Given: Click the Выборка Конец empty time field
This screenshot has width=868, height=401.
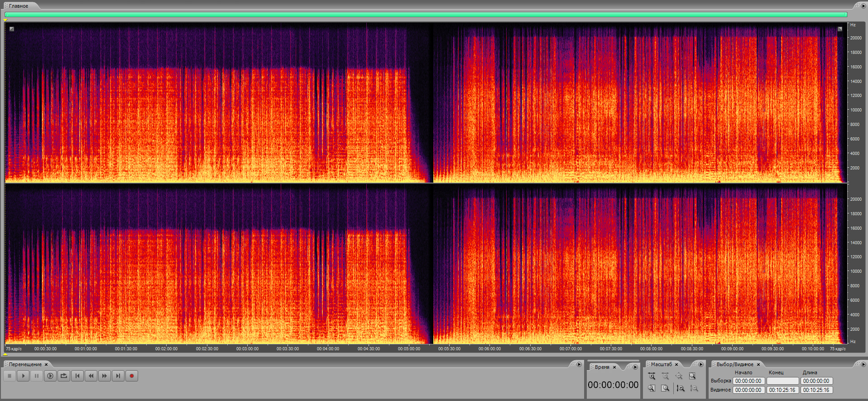Looking at the screenshot, I should pyautogui.click(x=782, y=381).
